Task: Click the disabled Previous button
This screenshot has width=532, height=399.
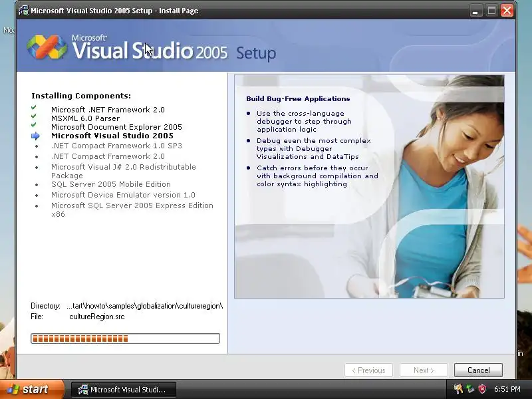Action: (x=368, y=370)
